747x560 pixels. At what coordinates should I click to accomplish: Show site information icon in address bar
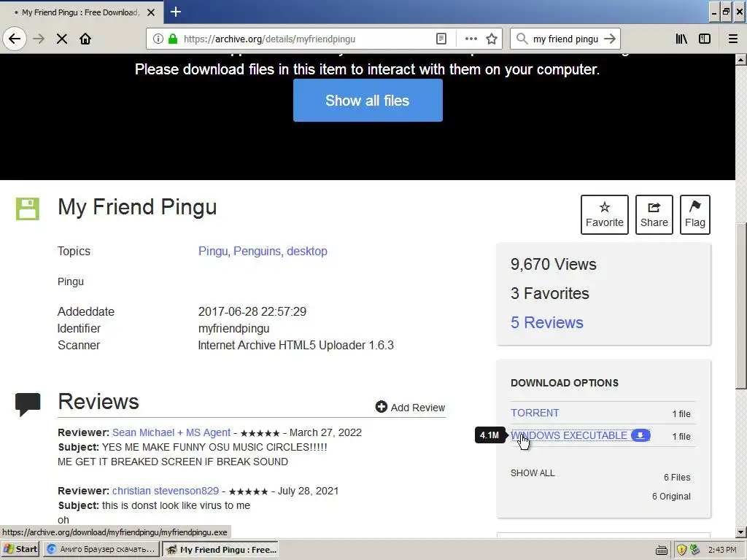click(158, 39)
